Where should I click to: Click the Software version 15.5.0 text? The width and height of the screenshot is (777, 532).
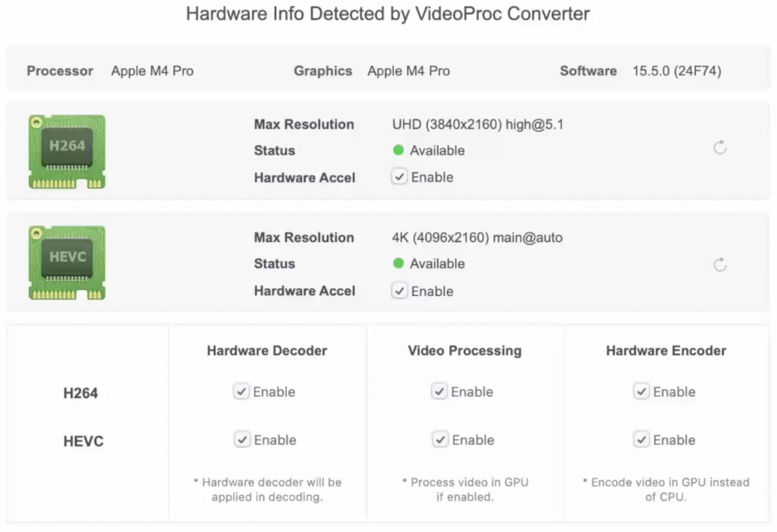click(x=677, y=71)
